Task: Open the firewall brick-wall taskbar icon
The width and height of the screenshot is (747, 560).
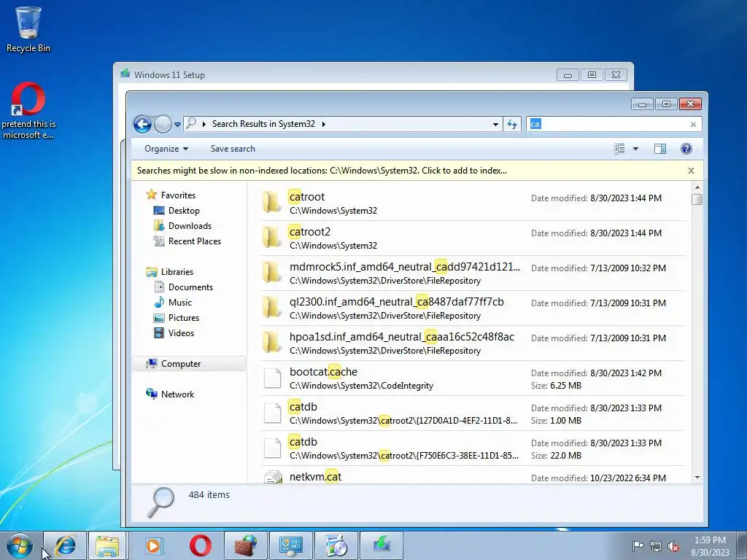Action: click(x=246, y=545)
